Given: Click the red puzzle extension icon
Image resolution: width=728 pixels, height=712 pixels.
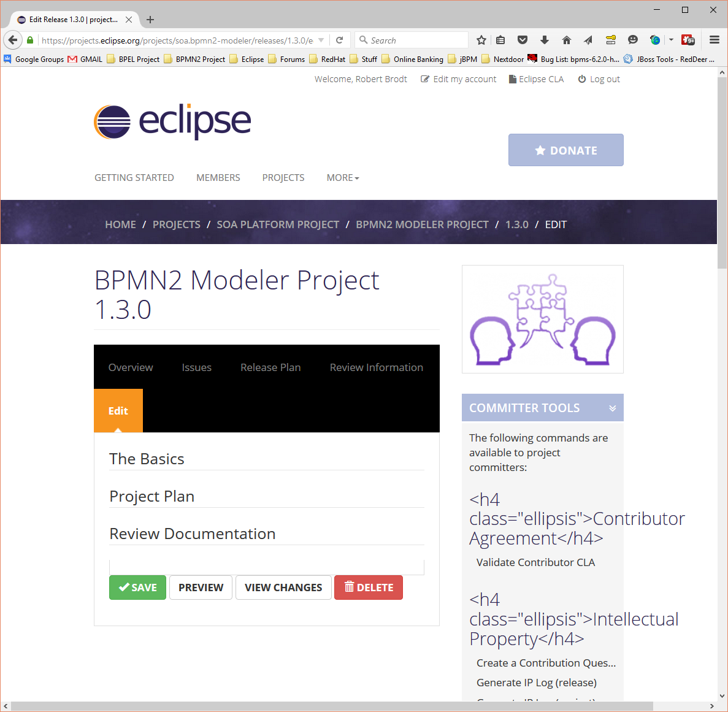Looking at the screenshot, I should click(x=688, y=40).
